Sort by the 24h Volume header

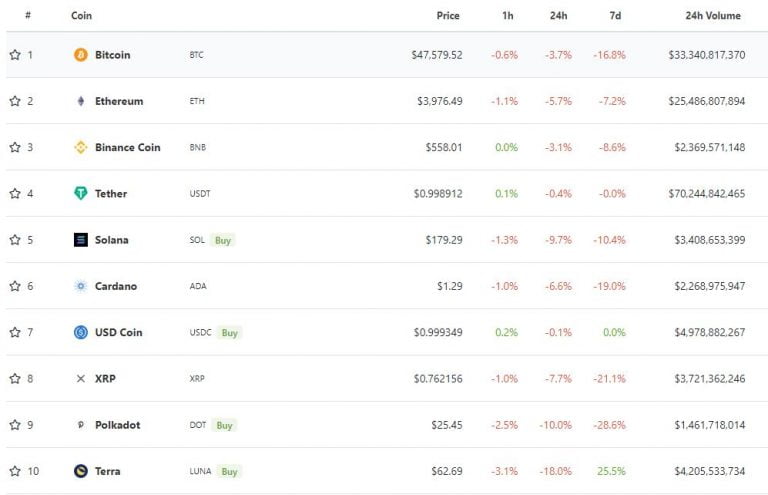[713, 16]
